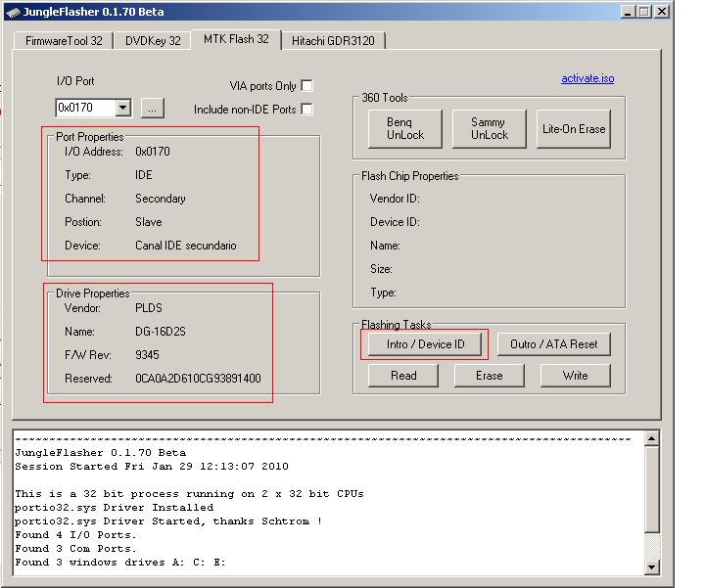705x588 pixels.
Task: Switch to the DVDKey 32 tab
Action: 153,41
